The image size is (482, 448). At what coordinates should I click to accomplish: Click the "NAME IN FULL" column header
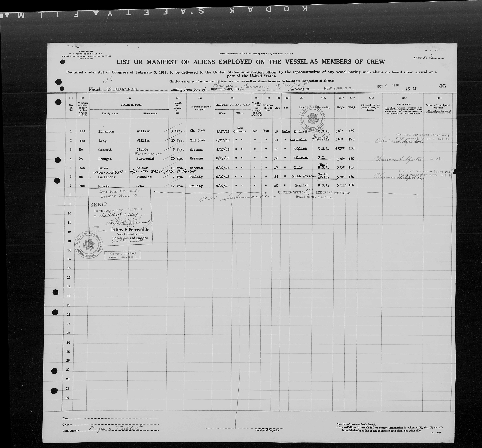pos(132,105)
